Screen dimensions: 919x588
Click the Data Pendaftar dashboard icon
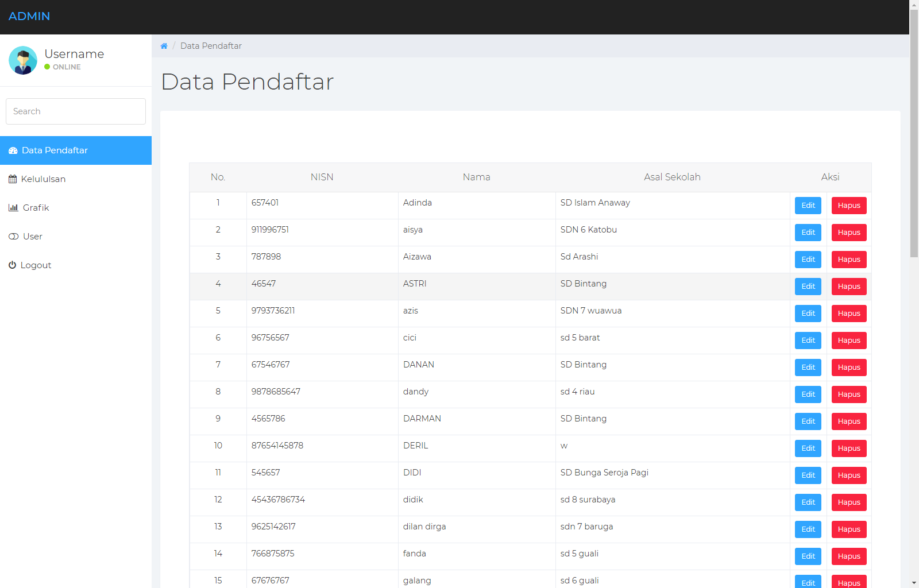click(x=13, y=150)
